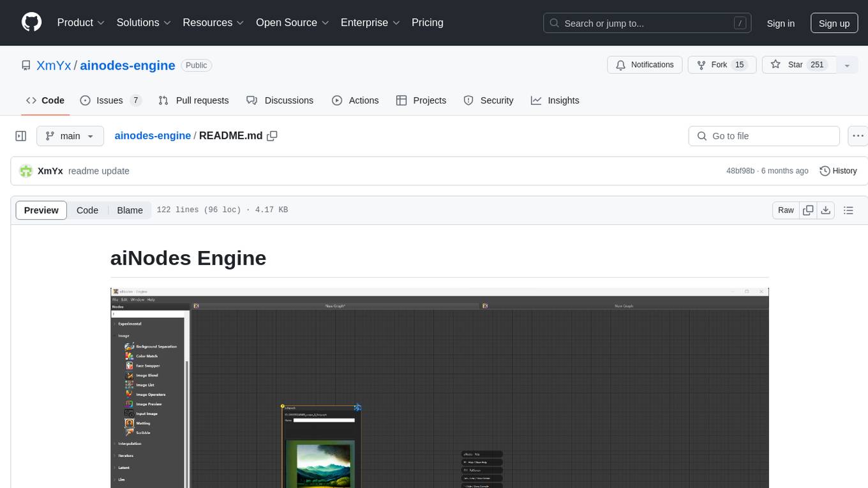Copy the README.md file path

(273, 135)
